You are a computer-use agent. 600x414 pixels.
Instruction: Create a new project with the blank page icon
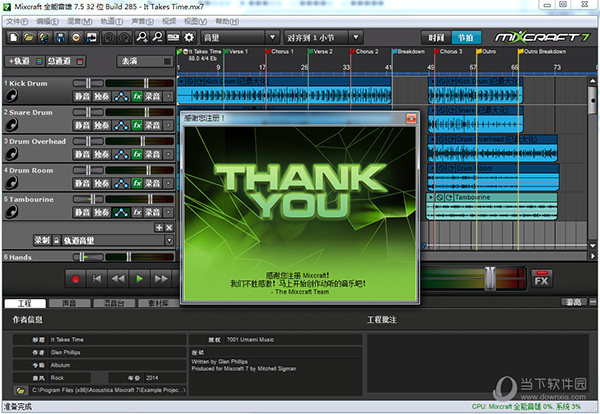(13, 37)
